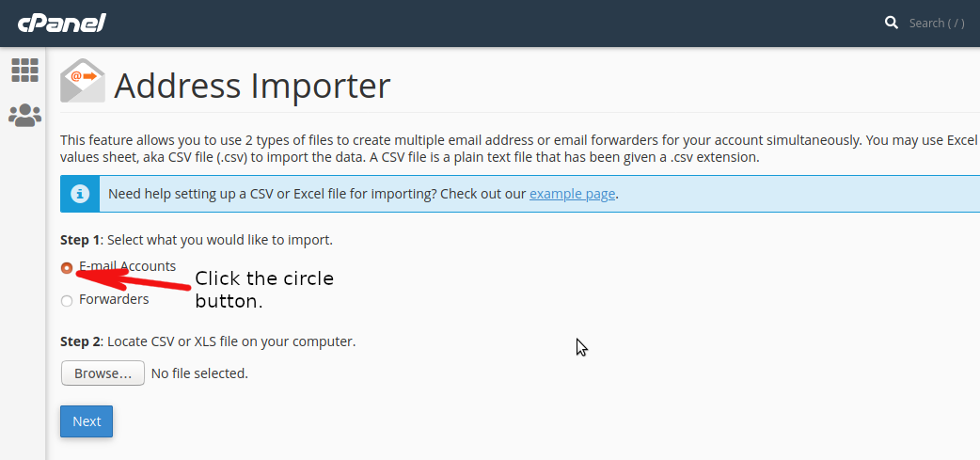Click the Step 2 instruction label
This screenshot has width=980, height=460.
[x=208, y=341]
